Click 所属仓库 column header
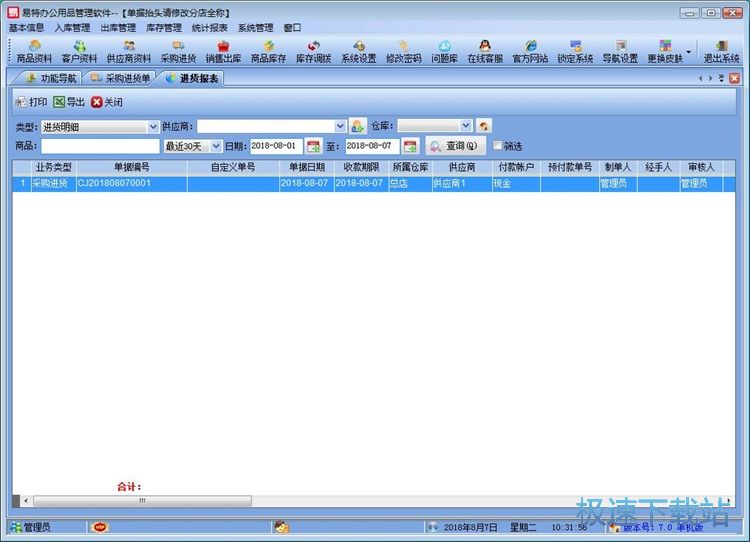The height and width of the screenshot is (542, 750). click(410, 167)
